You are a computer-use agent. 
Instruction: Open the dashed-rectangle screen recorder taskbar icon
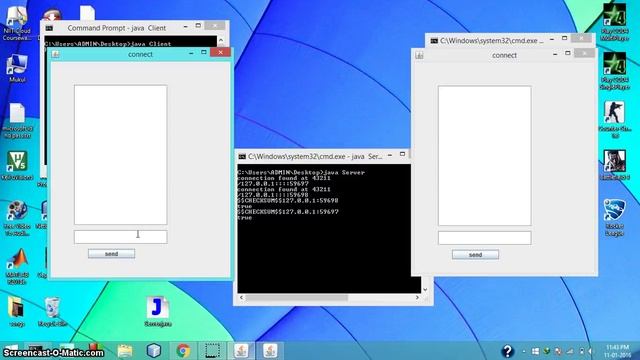coord(212,351)
